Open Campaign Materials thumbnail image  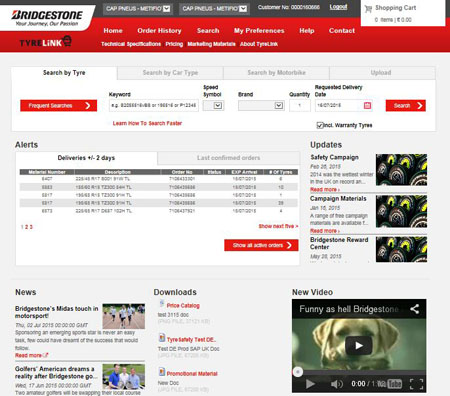pos(401,211)
